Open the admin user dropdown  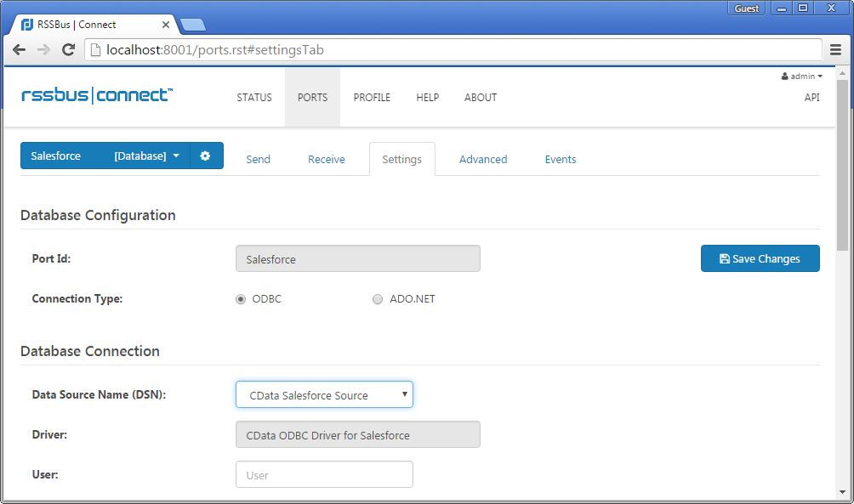(801, 76)
